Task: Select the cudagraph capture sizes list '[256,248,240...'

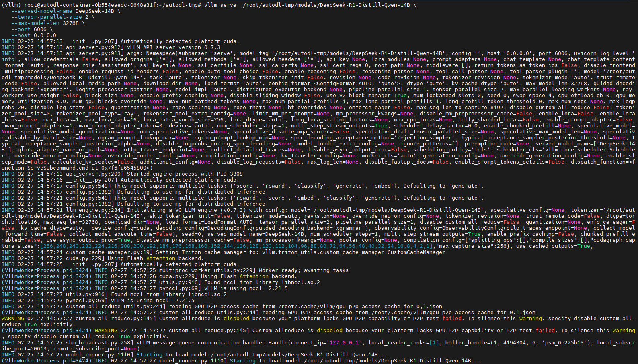Action: point(236,246)
